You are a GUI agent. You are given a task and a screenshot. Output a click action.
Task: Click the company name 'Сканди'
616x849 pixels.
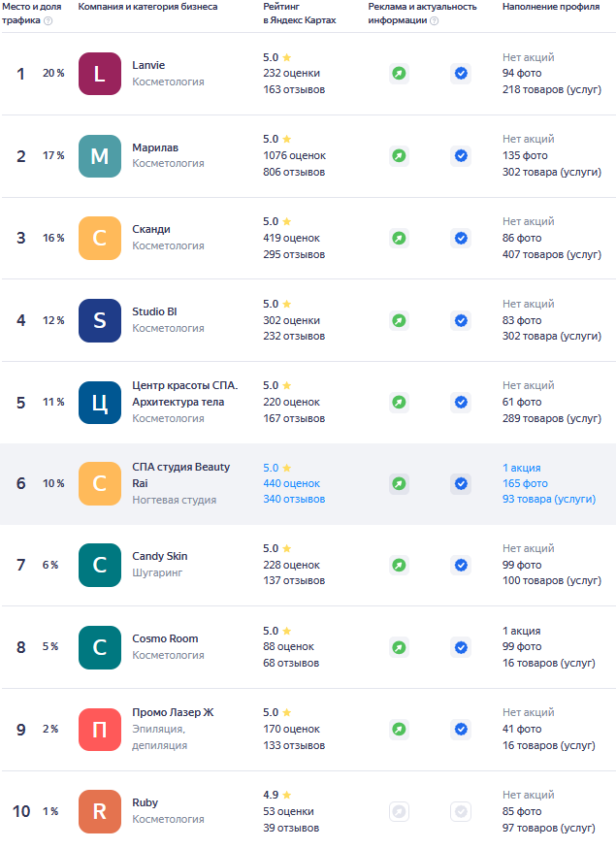151,230
